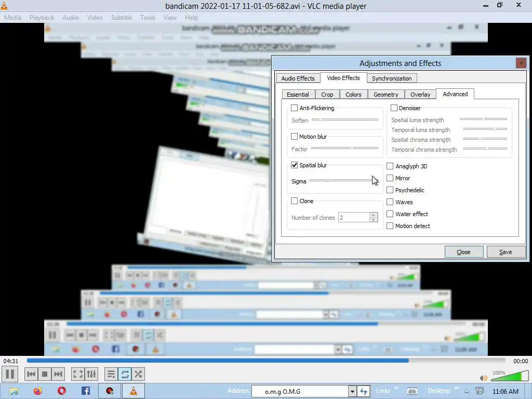Enable the Waves effect checkbox
Viewport: 532px width, 399px height.
(x=390, y=202)
